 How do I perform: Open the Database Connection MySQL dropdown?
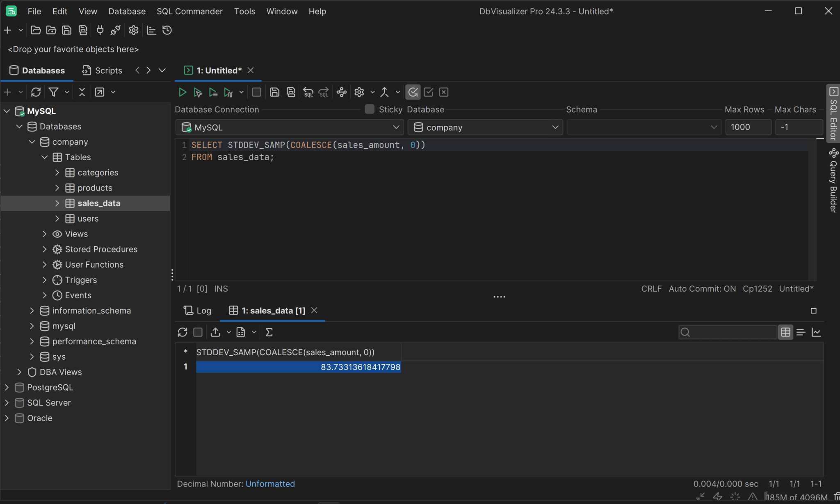290,127
